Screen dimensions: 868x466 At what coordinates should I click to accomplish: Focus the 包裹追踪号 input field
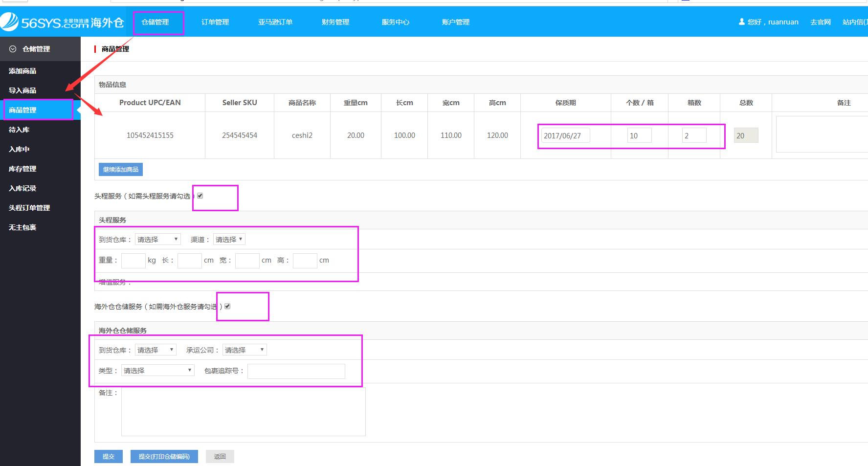[296, 371]
